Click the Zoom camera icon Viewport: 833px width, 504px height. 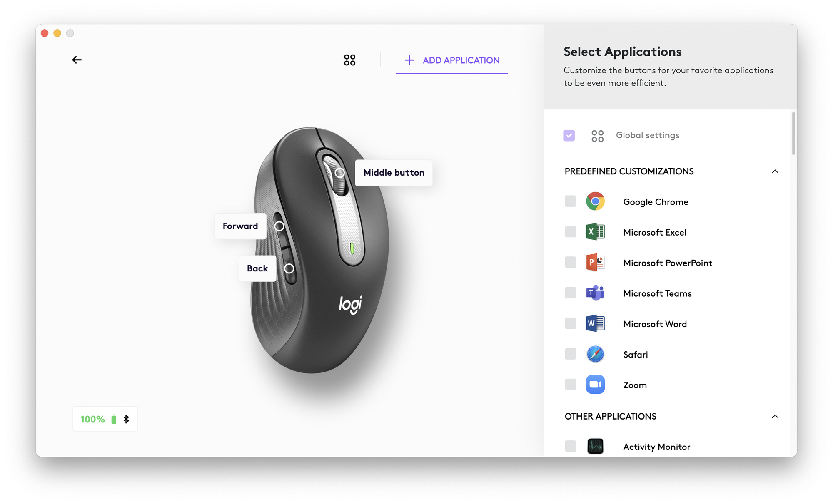tap(595, 385)
